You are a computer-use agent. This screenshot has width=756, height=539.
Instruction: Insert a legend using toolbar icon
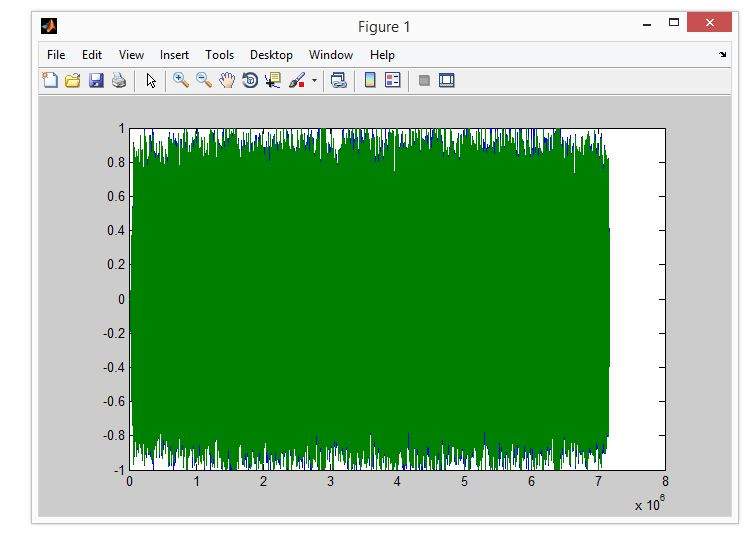[392, 80]
